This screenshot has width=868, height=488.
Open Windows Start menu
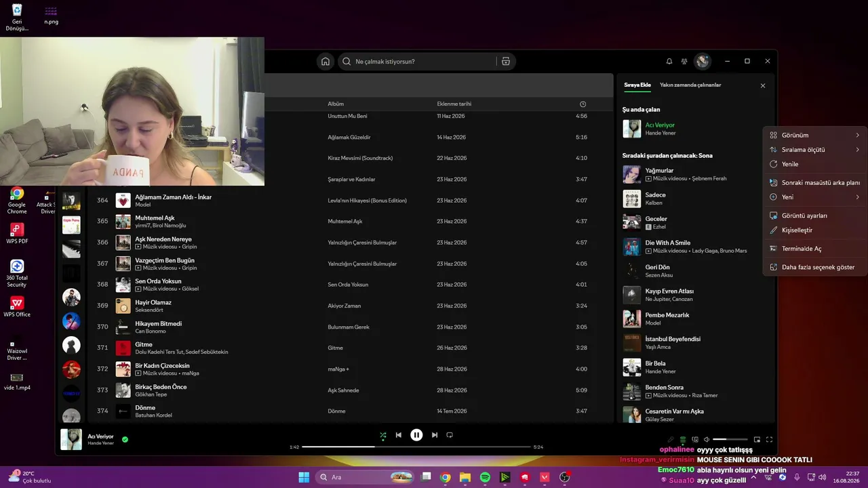[304, 477]
